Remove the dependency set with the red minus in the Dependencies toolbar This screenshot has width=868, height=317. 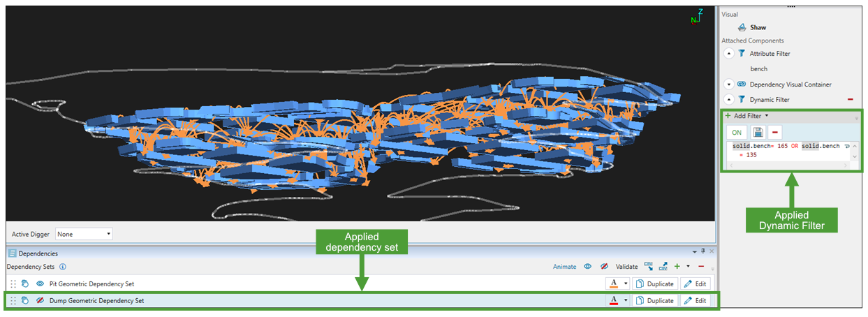[701, 266]
